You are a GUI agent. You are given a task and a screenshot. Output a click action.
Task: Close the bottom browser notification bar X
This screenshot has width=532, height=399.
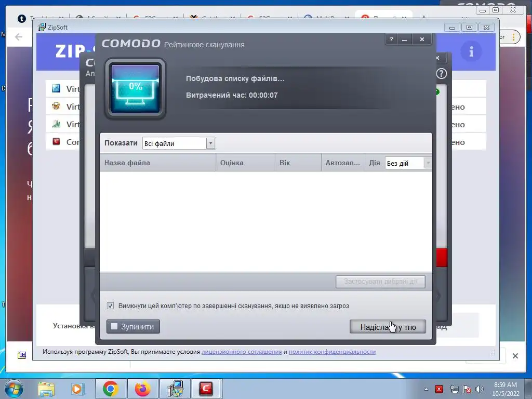[515, 356]
